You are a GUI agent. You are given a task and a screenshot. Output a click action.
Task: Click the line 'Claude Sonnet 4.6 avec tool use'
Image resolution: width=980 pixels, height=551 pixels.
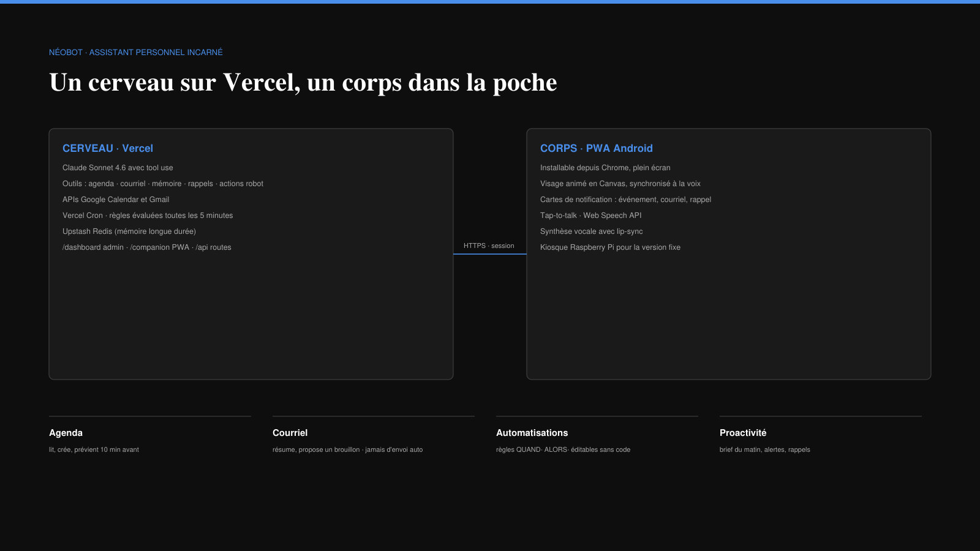(x=118, y=168)
